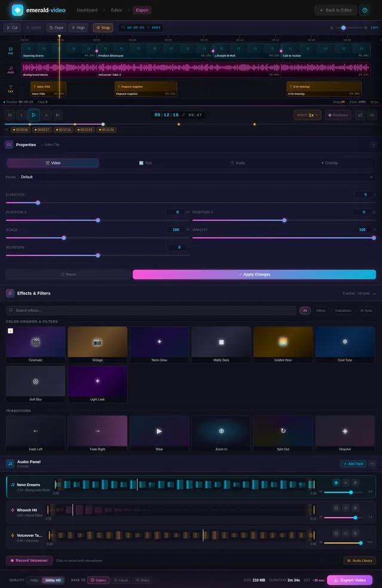
Task: Click the Cut tool in the toolbar
Action: pyautogui.click(x=12, y=28)
